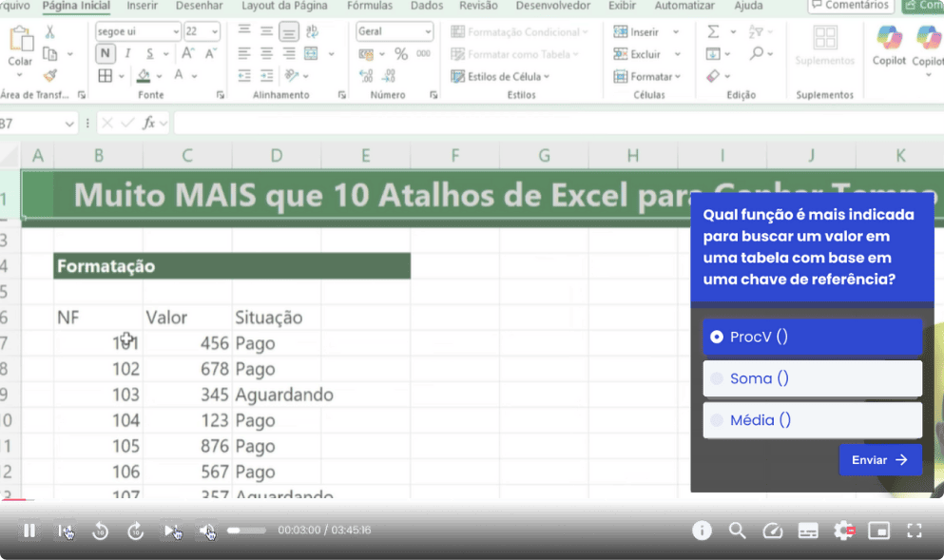The image size is (944, 560).
Task: Expand the Geral number format dropdown
Action: 428,31
